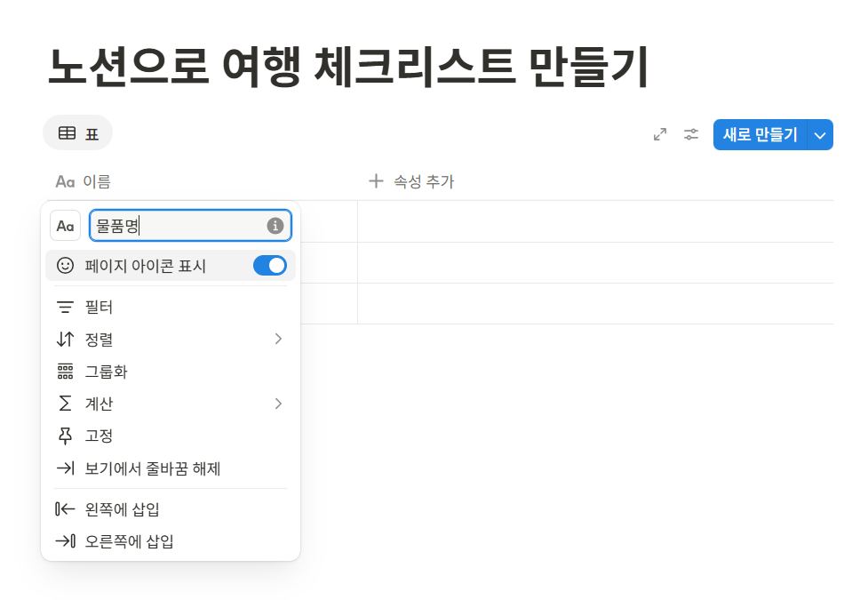Open the 새로 만들기 dropdown chevron
This screenshot has height=600, width=868.
(x=820, y=134)
